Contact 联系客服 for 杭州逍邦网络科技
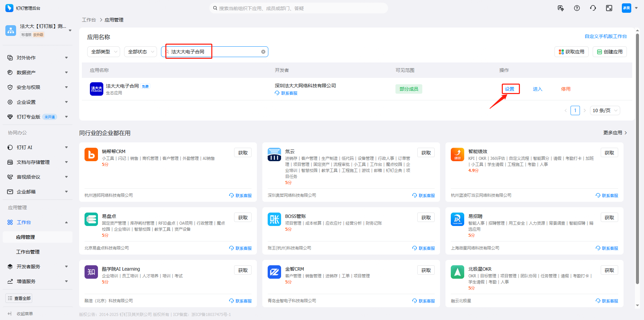 click(x=240, y=195)
